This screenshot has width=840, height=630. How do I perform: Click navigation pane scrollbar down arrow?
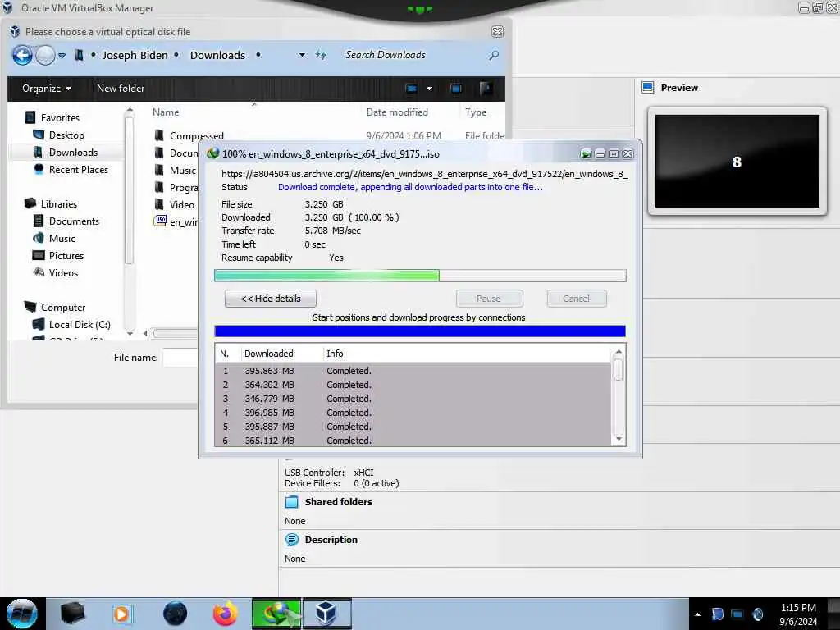tap(129, 333)
